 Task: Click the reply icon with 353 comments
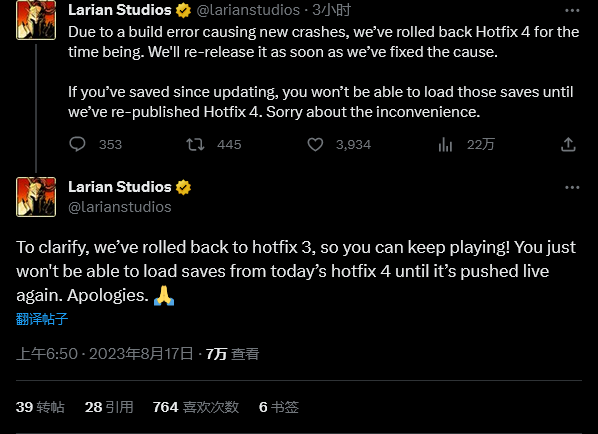click(x=77, y=145)
